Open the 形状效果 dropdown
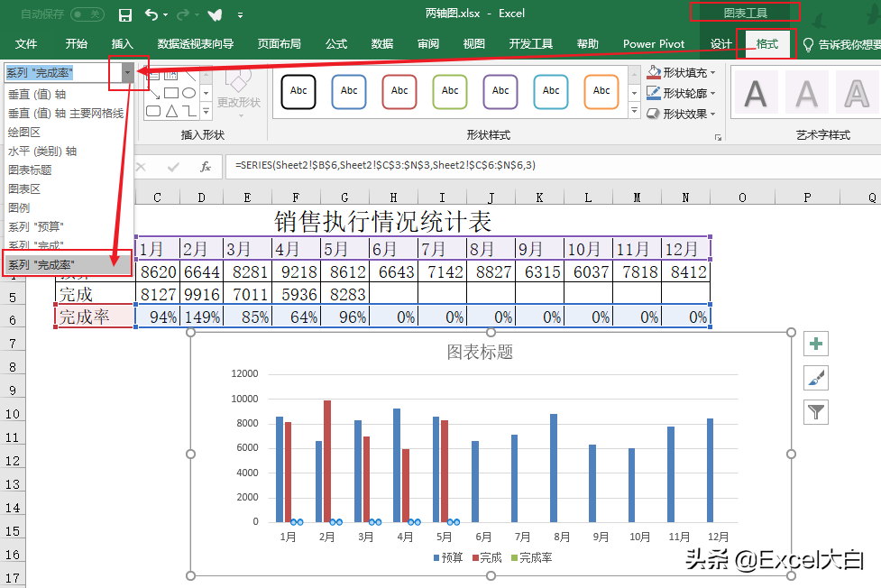881x588 pixels. click(x=682, y=115)
